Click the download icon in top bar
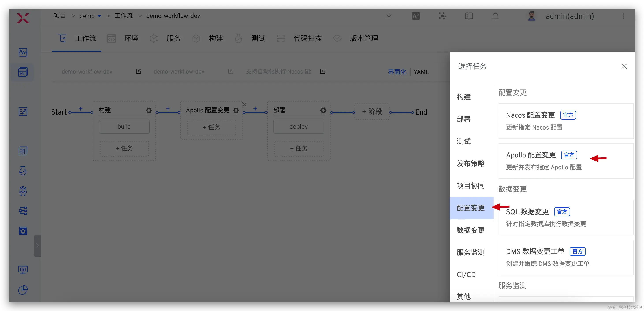The image size is (644, 311). click(389, 16)
